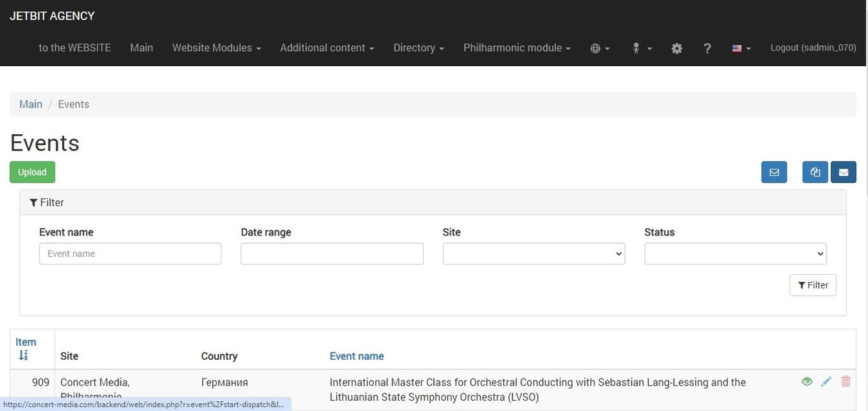The width and height of the screenshot is (868, 411).
Task: Edit event 909 with pencil icon
Action: click(x=826, y=382)
